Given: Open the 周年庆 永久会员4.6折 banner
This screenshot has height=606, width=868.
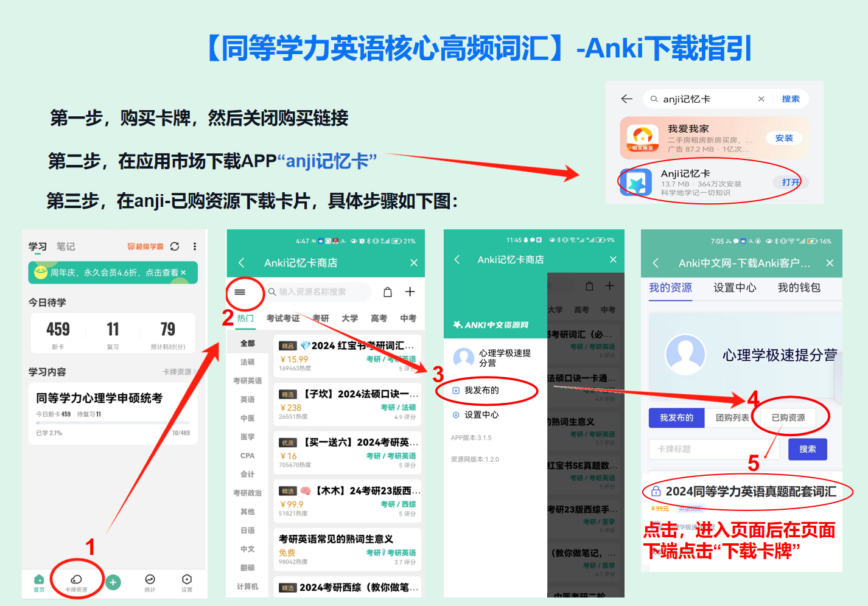Looking at the screenshot, I should [x=113, y=273].
